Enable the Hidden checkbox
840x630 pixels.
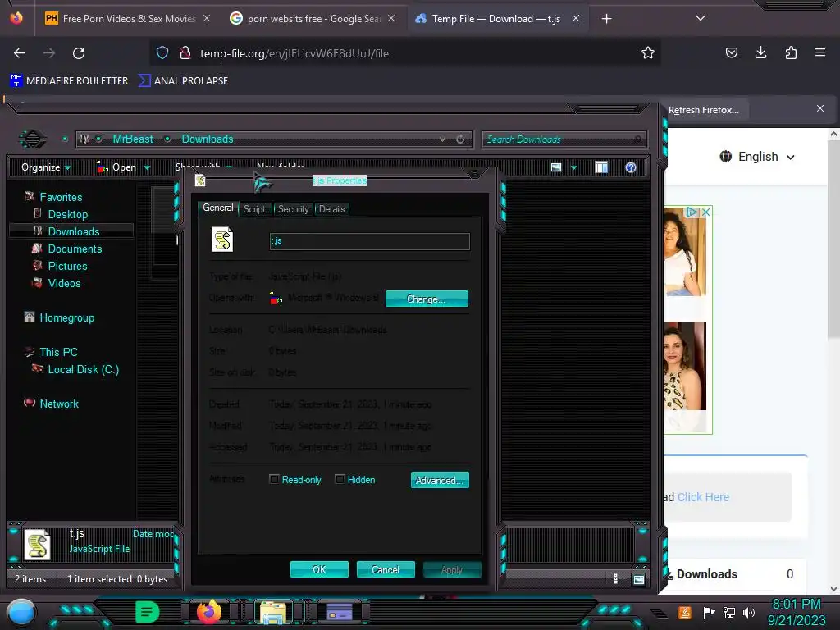tap(340, 479)
